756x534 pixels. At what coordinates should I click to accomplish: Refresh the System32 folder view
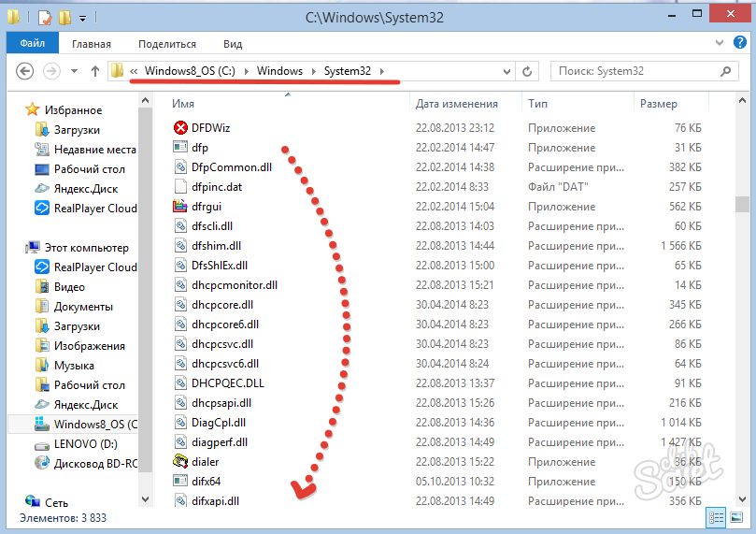pyautogui.click(x=527, y=71)
